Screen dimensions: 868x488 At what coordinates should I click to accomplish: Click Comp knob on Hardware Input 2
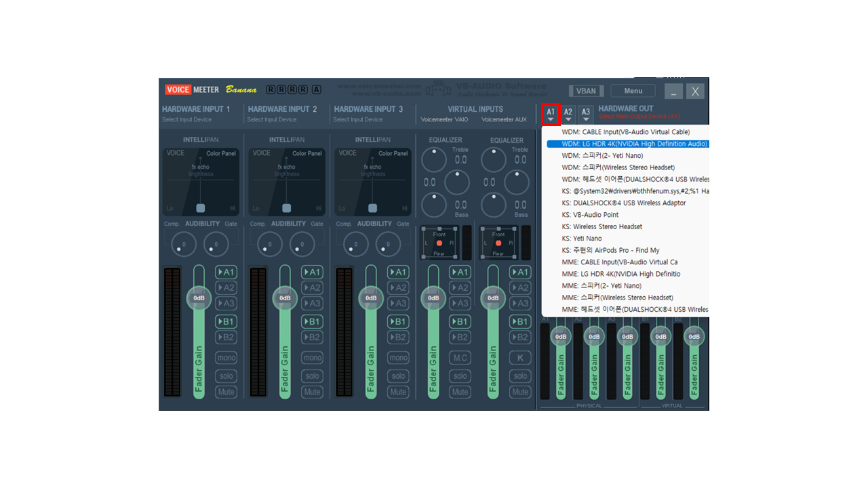(x=269, y=244)
